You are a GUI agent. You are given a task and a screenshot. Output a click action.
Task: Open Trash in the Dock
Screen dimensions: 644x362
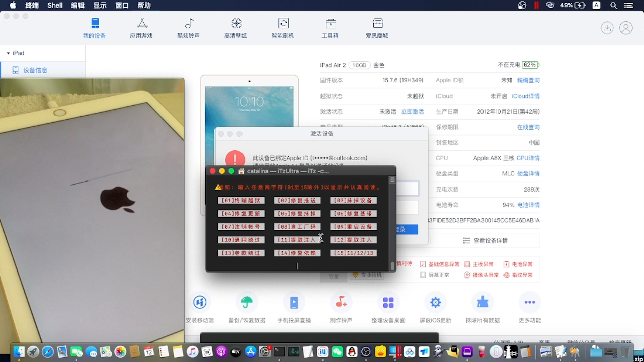[x=625, y=351]
